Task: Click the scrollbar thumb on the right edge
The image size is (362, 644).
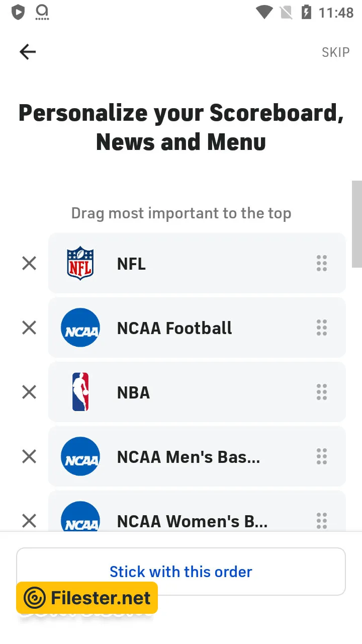Action: tap(356, 224)
